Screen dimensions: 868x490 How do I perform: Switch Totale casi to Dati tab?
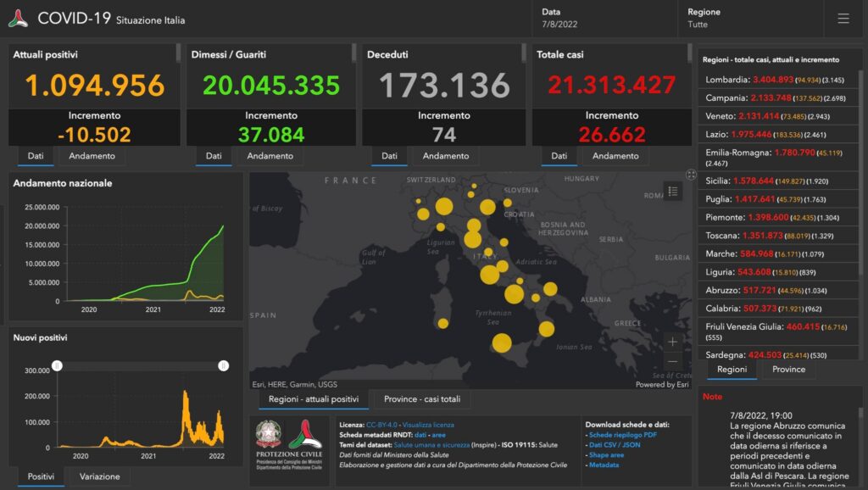[x=559, y=156]
